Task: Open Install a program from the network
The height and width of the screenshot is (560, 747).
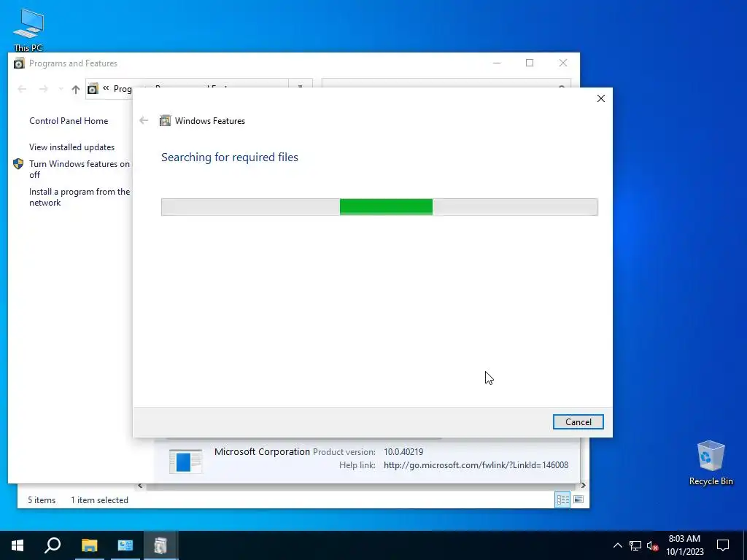Action: point(79,197)
